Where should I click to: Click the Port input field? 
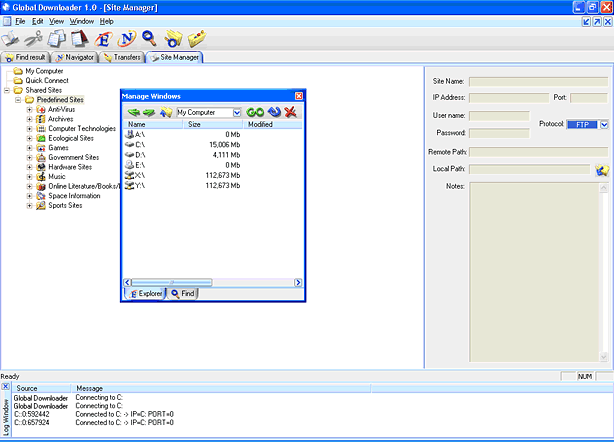[x=589, y=97]
